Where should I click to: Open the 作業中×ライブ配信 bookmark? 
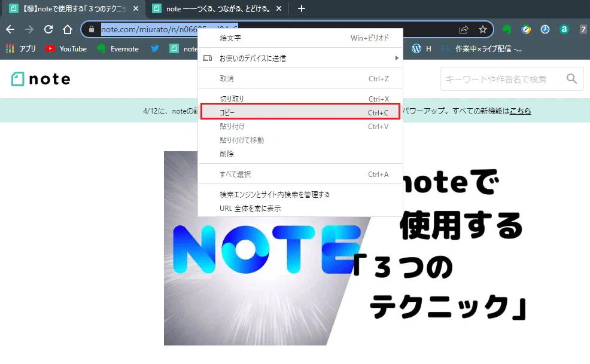point(482,49)
